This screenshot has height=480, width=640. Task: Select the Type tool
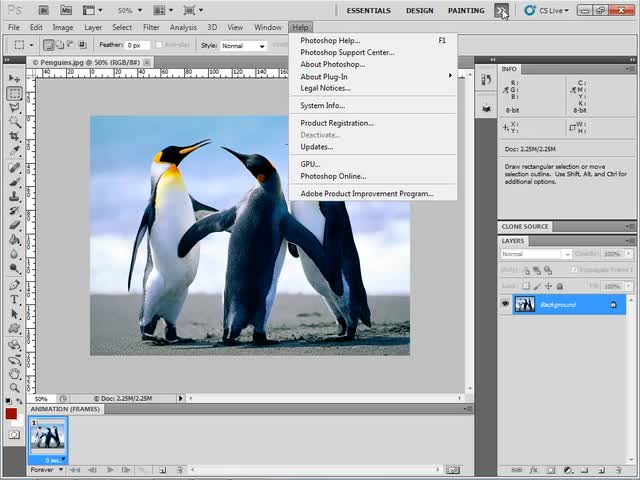pos(15,299)
